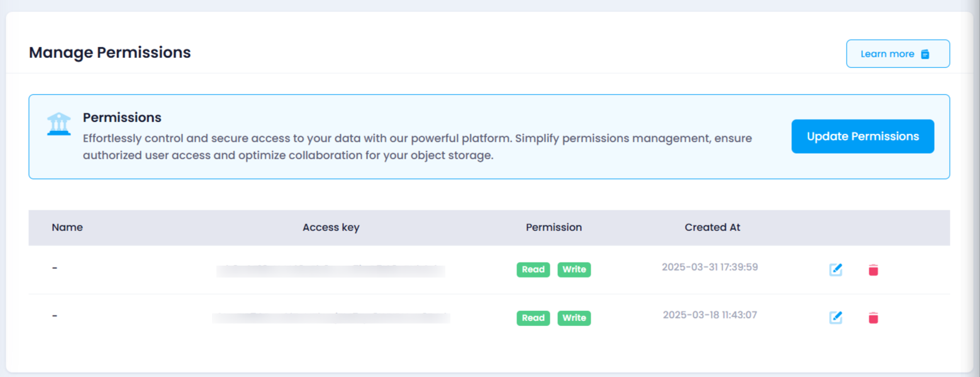The height and width of the screenshot is (377, 980).
Task: Click the Name column header
Action: pyautogui.click(x=67, y=227)
